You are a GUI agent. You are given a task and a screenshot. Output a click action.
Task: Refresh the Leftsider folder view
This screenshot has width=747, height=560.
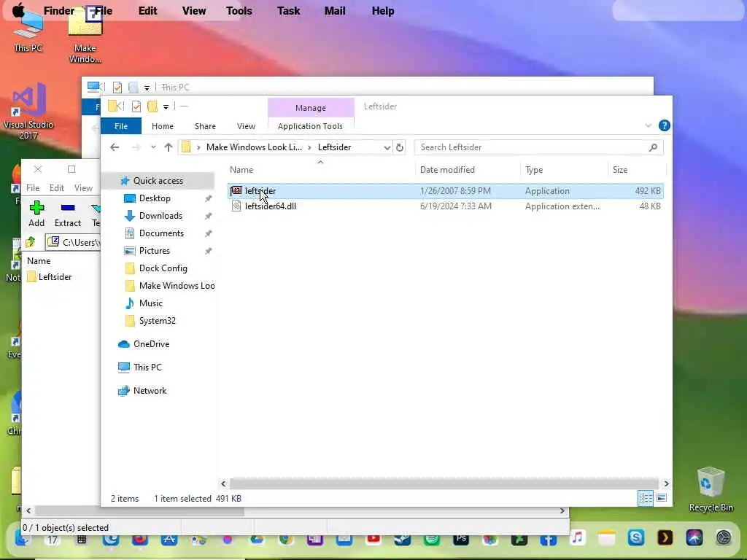click(400, 147)
